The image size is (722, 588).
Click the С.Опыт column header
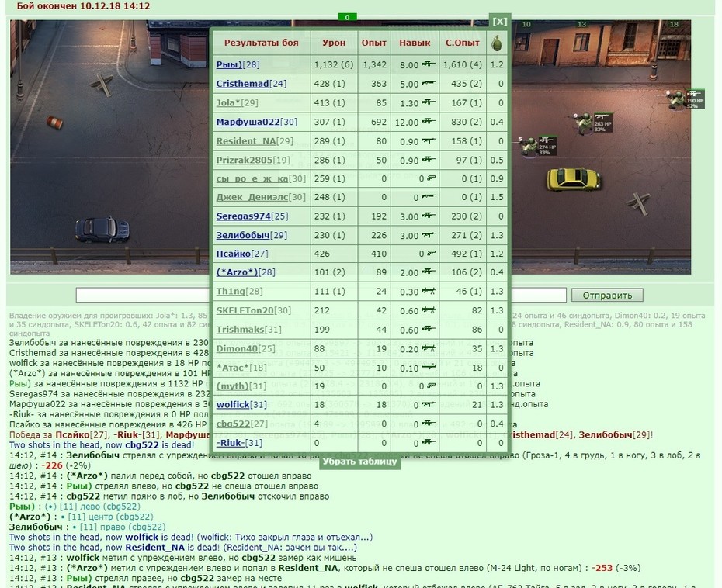[463, 43]
